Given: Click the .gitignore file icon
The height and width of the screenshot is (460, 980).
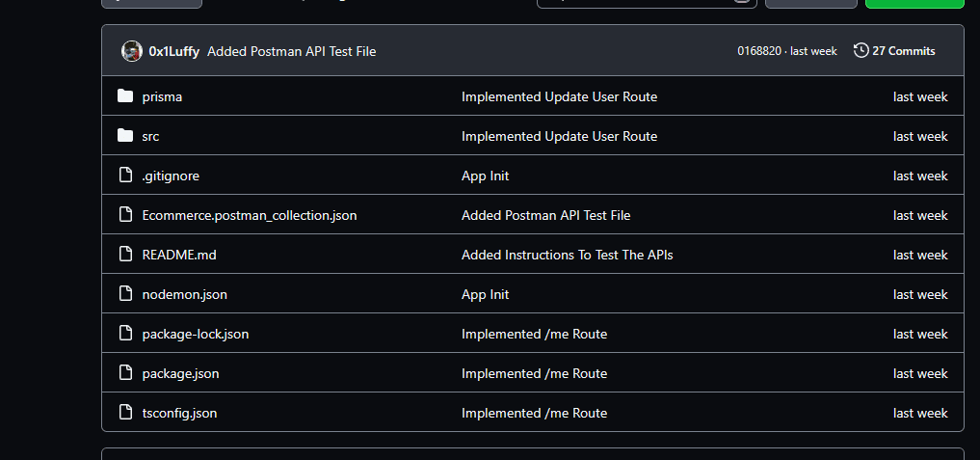Looking at the screenshot, I should (124, 176).
